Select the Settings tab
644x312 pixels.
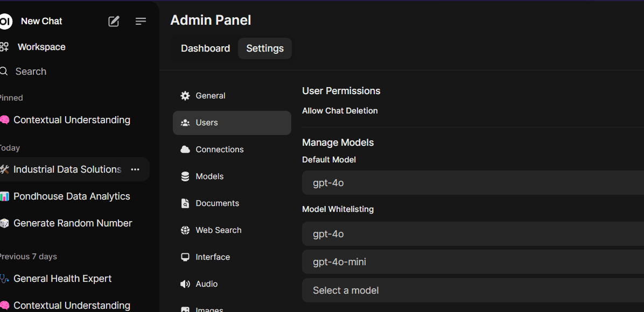(264, 48)
